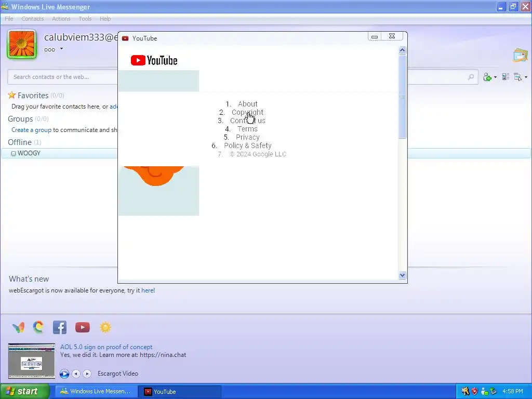
Task: Click the red shield tray icon
Action: coord(475,391)
